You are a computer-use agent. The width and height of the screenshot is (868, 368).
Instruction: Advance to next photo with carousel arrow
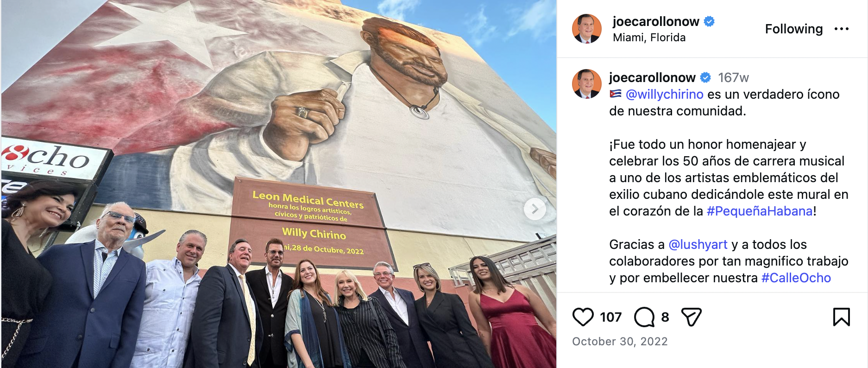click(x=535, y=209)
